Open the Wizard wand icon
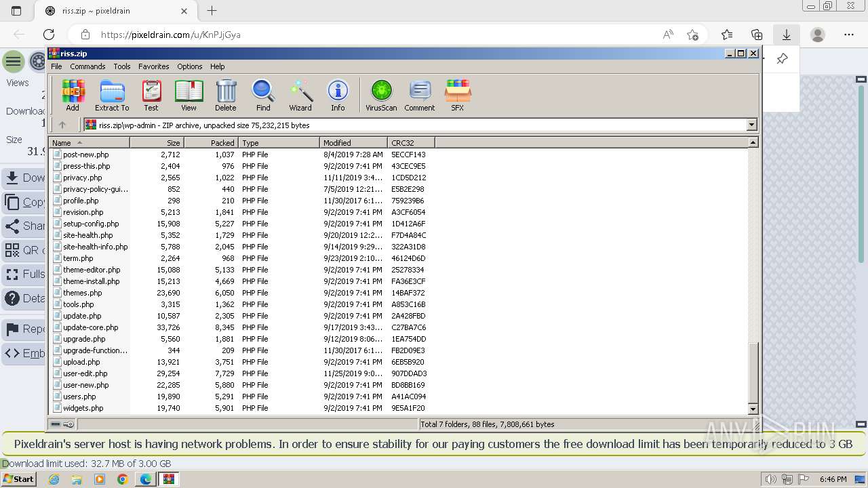The height and width of the screenshot is (488, 868). [300, 95]
